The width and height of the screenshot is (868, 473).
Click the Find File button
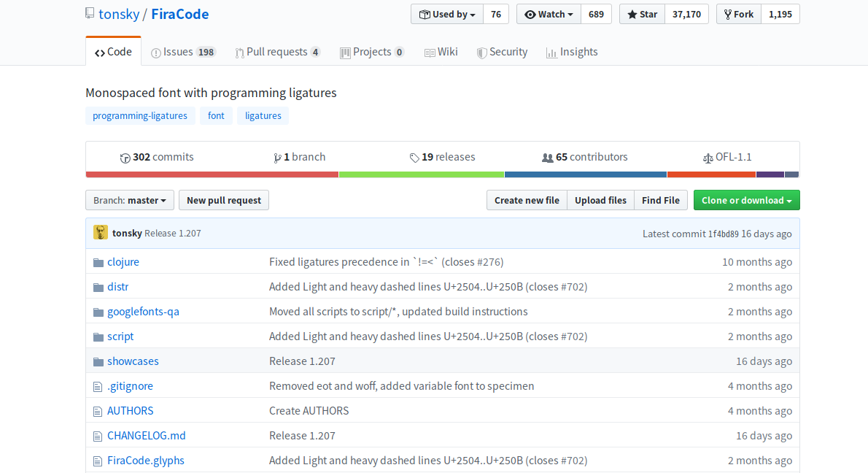coord(661,200)
